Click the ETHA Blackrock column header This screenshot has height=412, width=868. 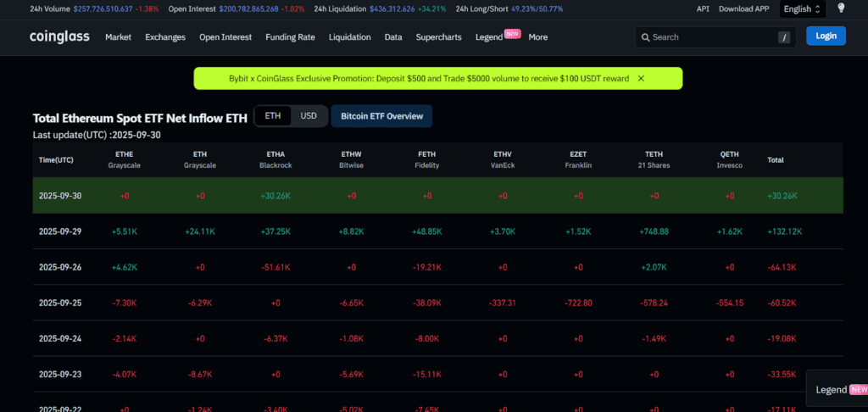click(x=275, y=159)
